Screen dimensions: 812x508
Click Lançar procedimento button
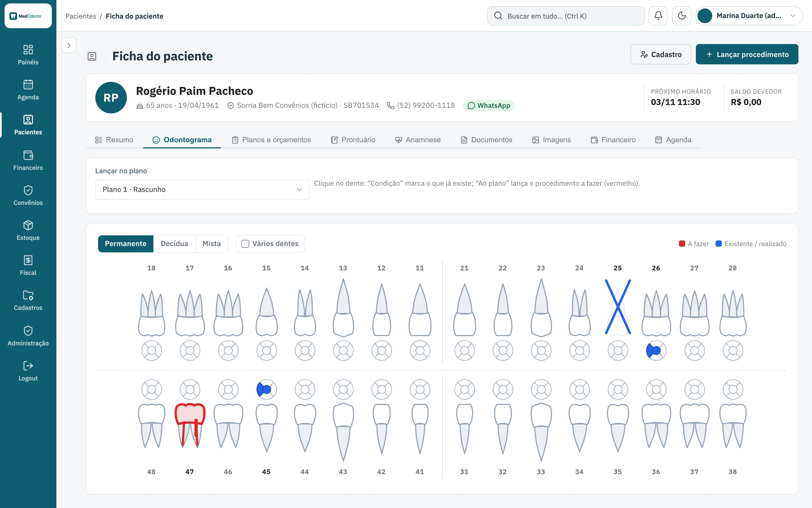[747, 54]
